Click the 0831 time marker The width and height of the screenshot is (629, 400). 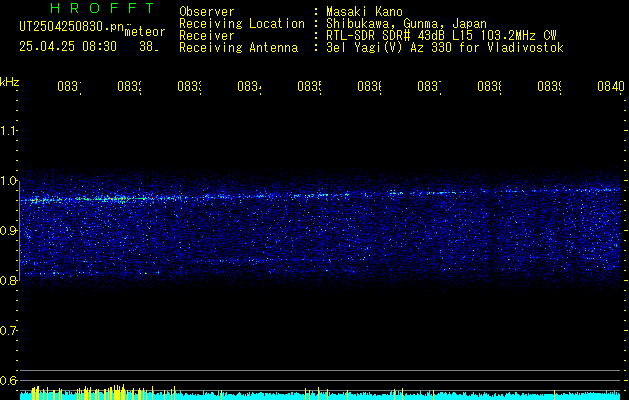pos(69,87)
